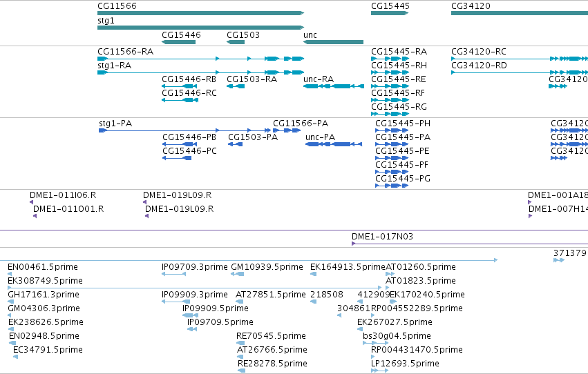The image size is (588, 374).
Task: Select the CG1503-PA protein label
Action: [x=253, y=137]
